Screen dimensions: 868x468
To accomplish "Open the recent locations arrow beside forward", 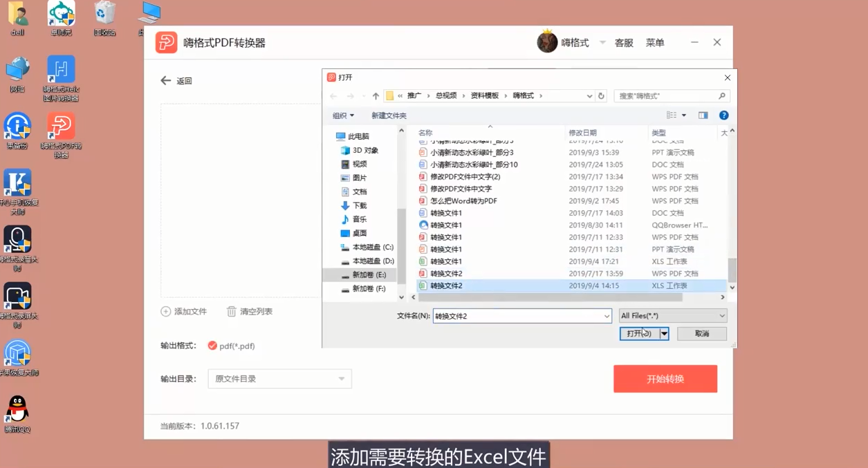I will coord(363,96).
